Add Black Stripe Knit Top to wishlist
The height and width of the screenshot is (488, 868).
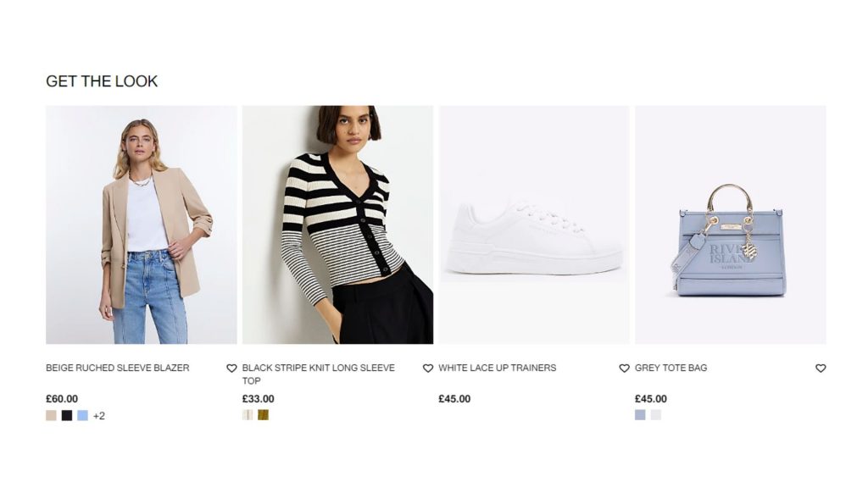click(428, 369)
